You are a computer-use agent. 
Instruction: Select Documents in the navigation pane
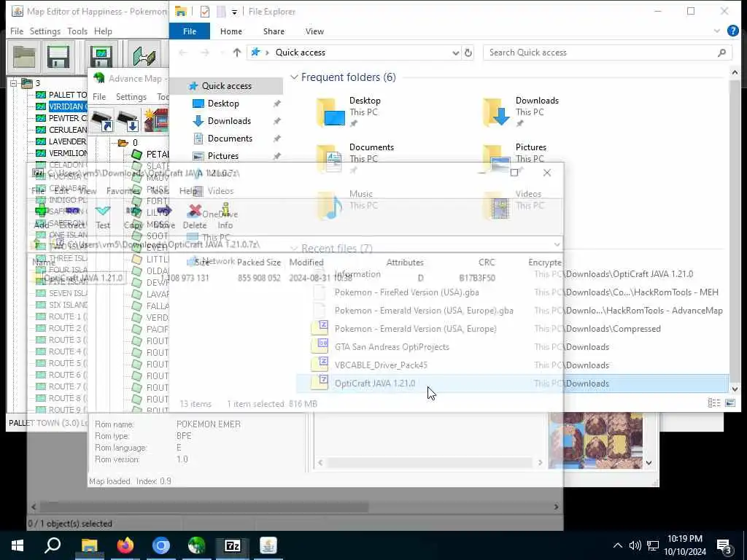pyautogui.click(x=230, y=139)
